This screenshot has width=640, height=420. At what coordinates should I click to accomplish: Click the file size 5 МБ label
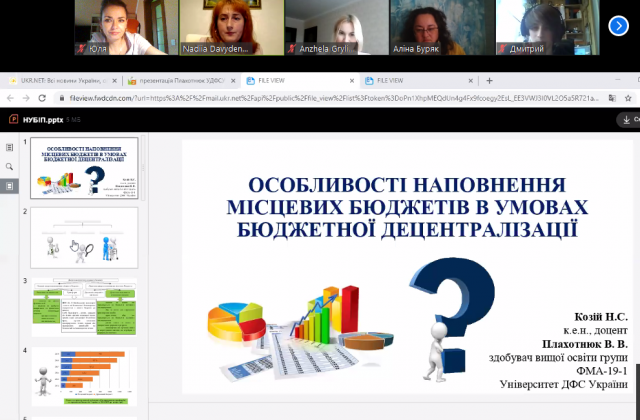(x=73, y=120)
